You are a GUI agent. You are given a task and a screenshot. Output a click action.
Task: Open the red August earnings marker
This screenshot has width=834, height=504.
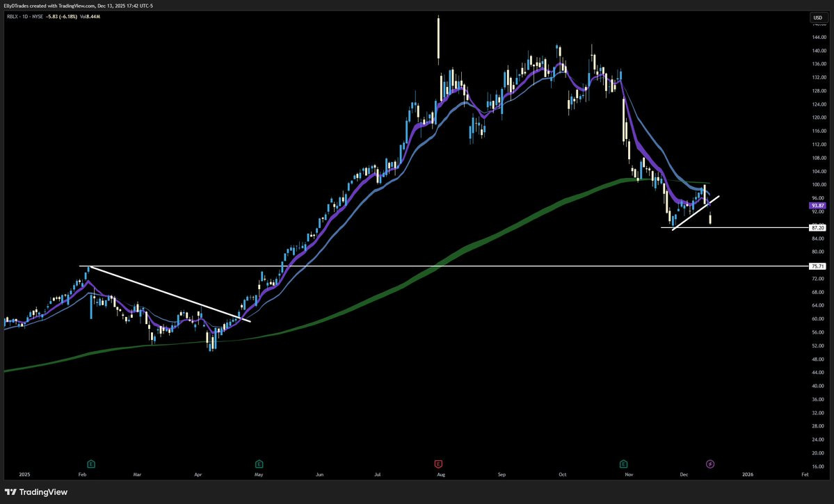pos(438,464)
